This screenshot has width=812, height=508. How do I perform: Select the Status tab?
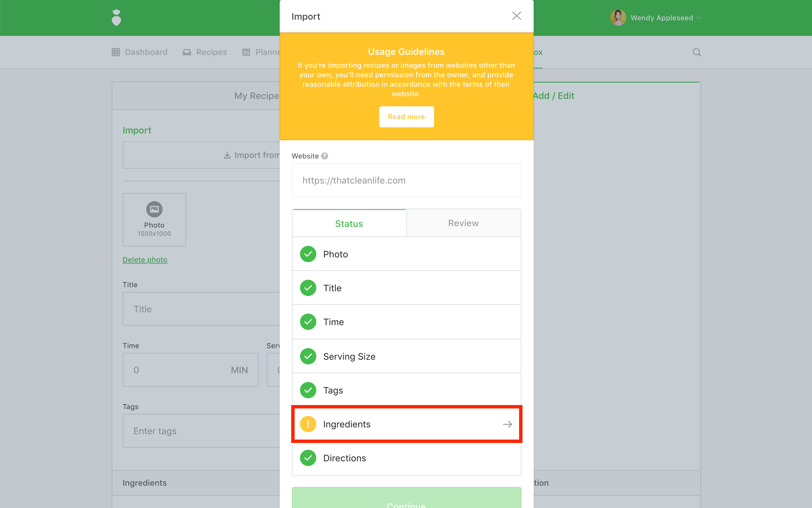click(349, 224)
